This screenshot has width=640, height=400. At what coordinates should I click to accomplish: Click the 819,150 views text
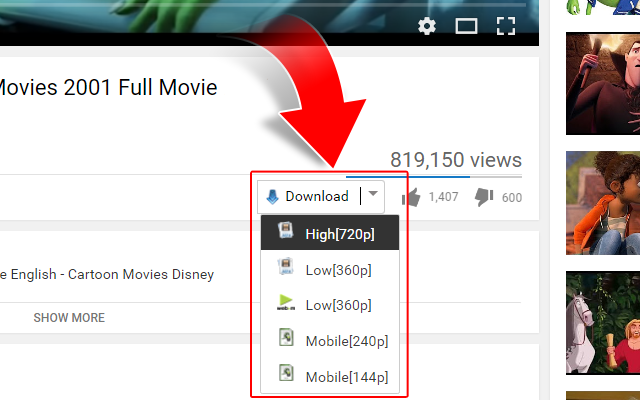point(456,160)
